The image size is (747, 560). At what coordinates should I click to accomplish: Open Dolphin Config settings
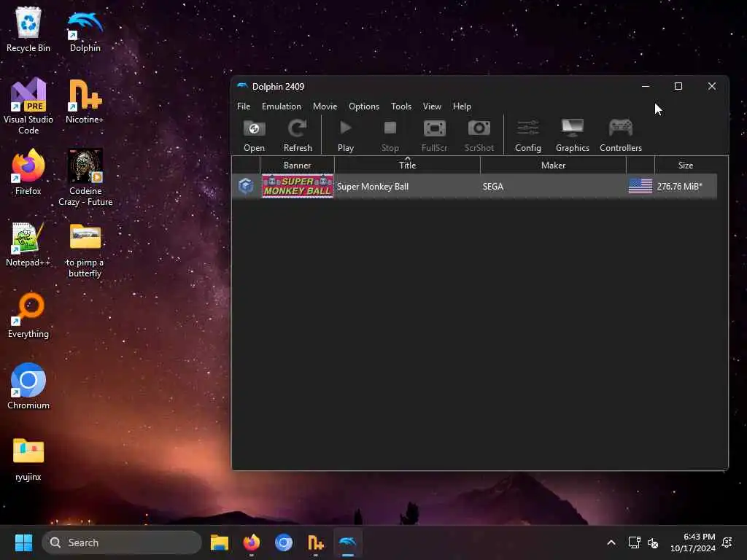(x=528, y=136)
